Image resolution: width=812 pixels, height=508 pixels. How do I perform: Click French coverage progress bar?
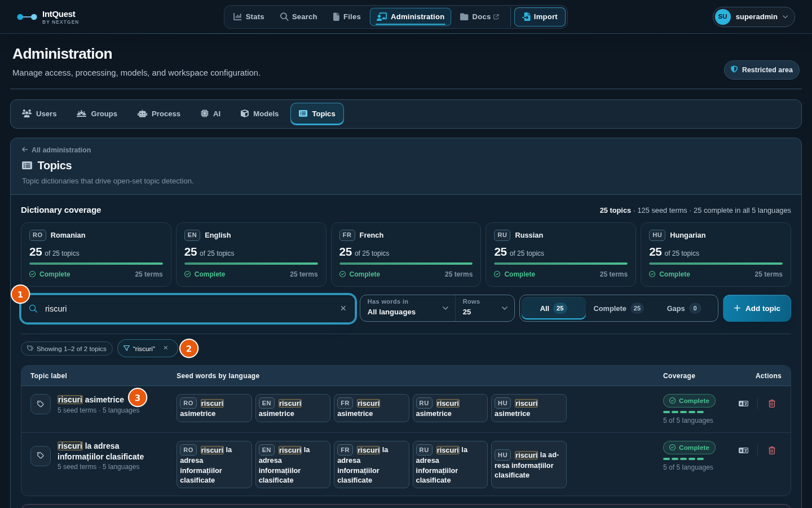click(406, 264)
